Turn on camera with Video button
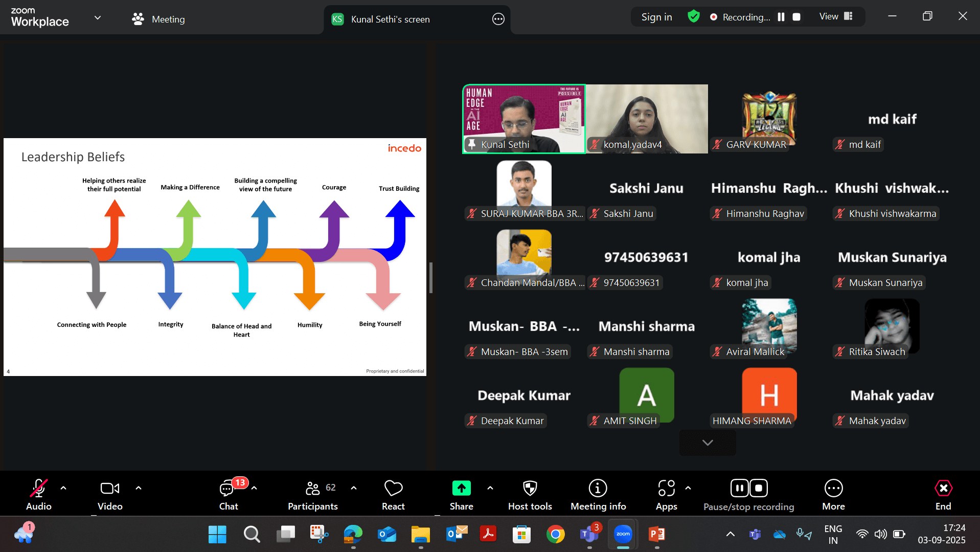 click(110, 494)
